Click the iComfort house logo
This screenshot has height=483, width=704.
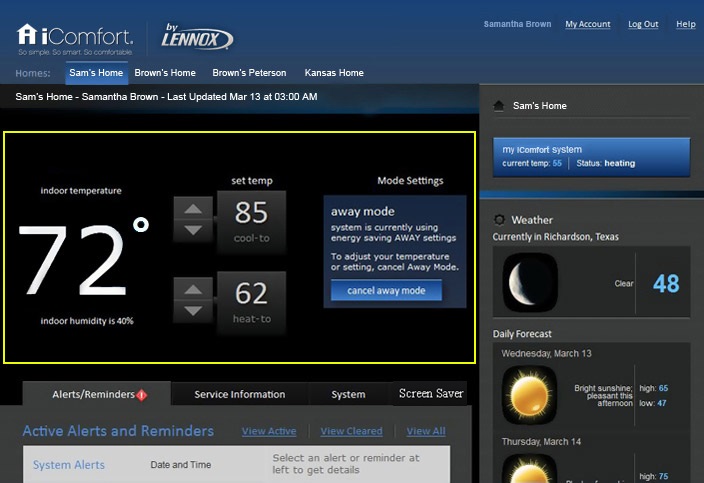[27, 36]
